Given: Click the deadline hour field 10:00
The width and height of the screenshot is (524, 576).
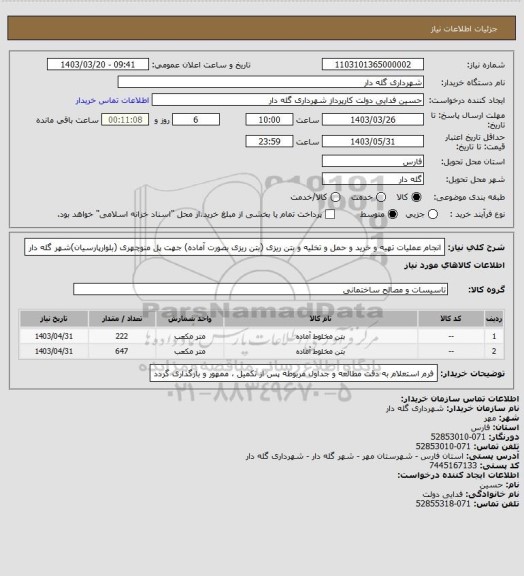Looking at the screenshot, I should click(269, 120).
